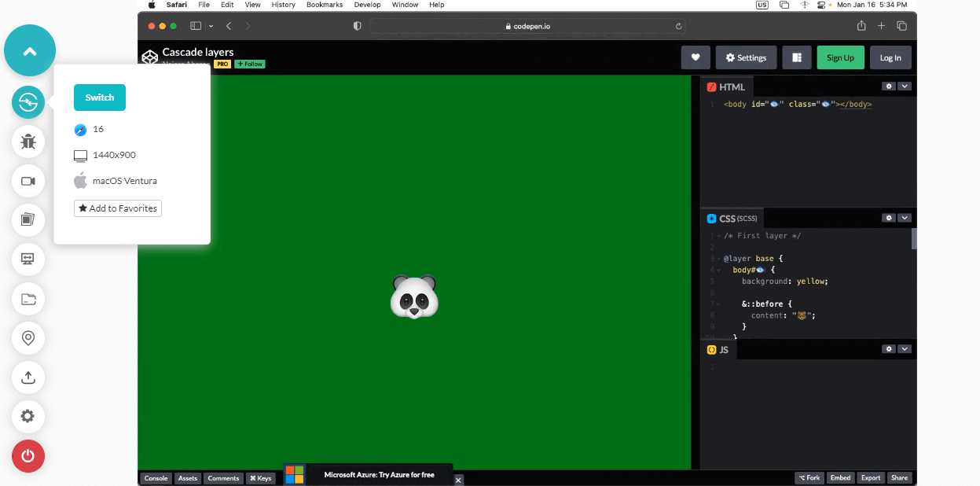Expand the JS panel dropdown arrow
Image resolution: width=980 pixels, height=486 pixels.
905,349
